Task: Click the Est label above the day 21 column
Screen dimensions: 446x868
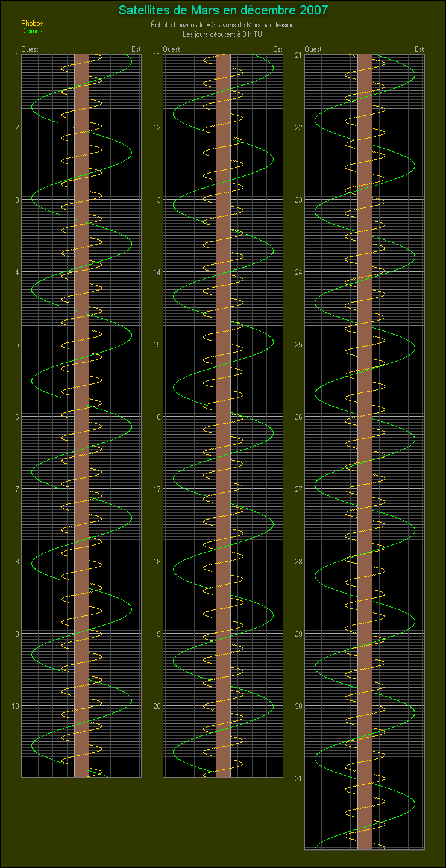Action: [x=419, y=49]
